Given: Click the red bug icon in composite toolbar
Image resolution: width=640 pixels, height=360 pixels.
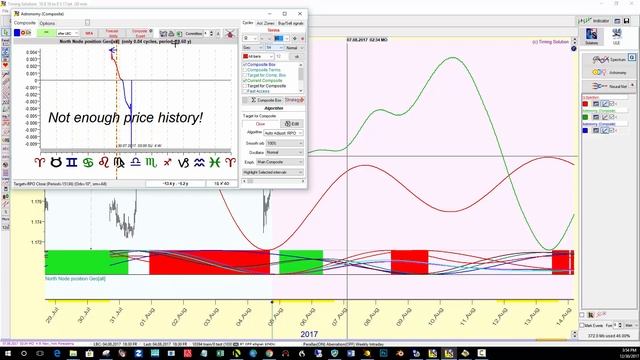Looking at the screenshot, I should (x=230, y=33).
